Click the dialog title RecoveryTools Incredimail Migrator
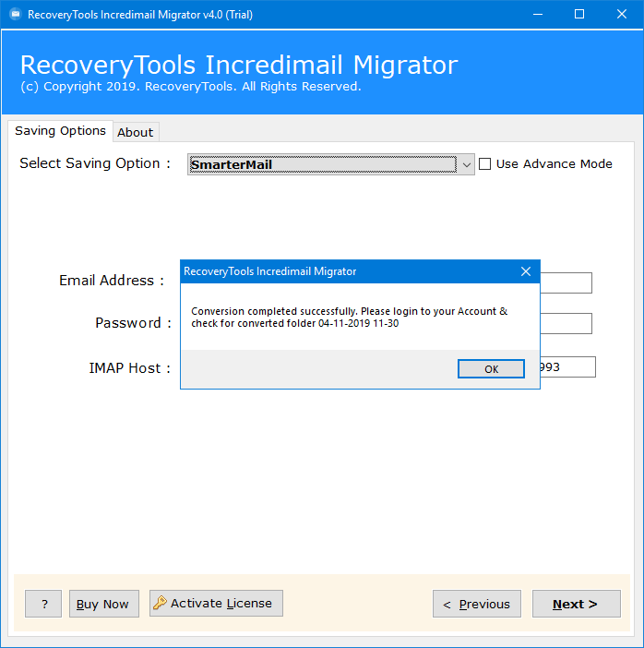The height and width of the screenshot is (648, 644). click(x=269, y=271)
